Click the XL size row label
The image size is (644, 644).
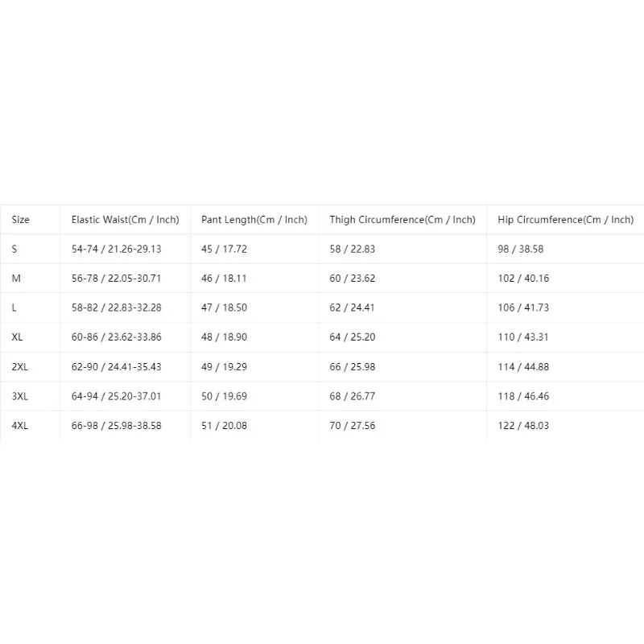pyautogui.click(x=17, y=337)
